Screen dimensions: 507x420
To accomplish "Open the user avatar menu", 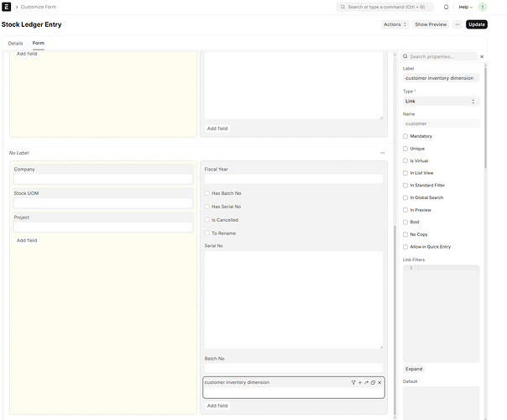I will pos(483,7).
